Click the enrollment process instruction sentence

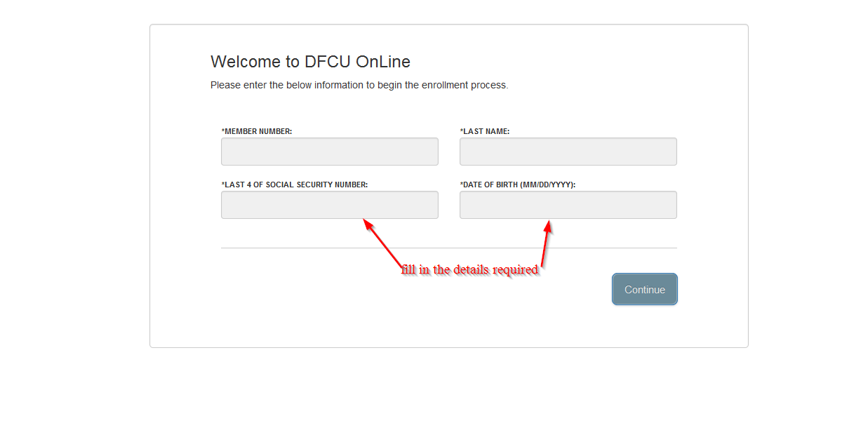(x=359, y=85)
